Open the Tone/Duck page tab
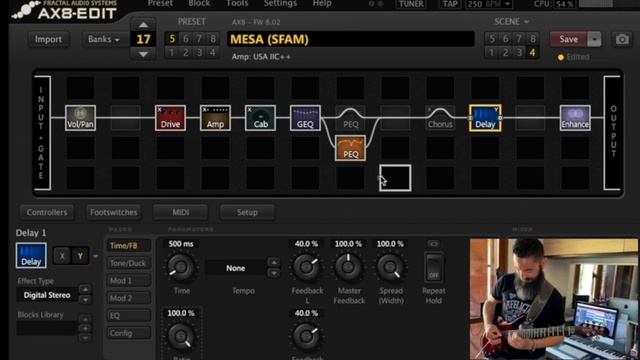The image size is (640, 360). coord(128,263)
